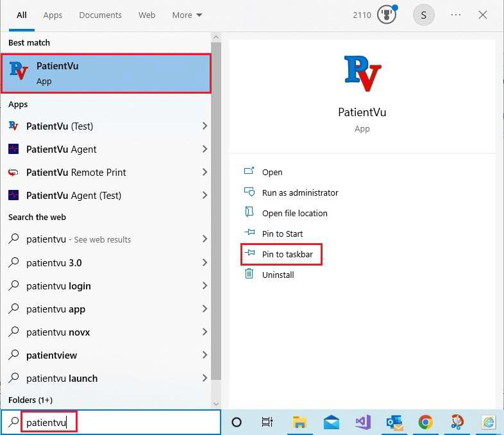The image size is (504, 435).
Task: Expand the 'patientview' suggestion arrow
Action: point(205,355)
